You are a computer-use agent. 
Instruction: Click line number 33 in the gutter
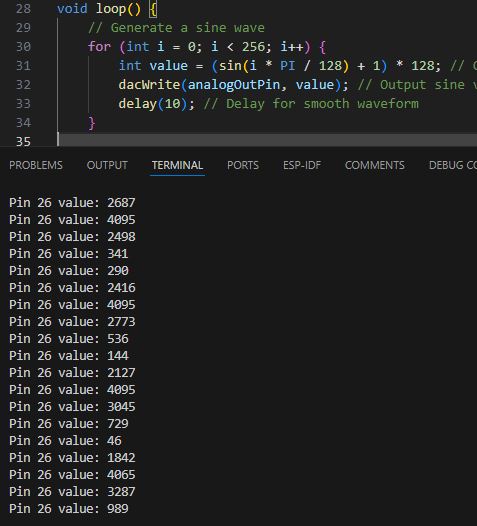(23, 103)
